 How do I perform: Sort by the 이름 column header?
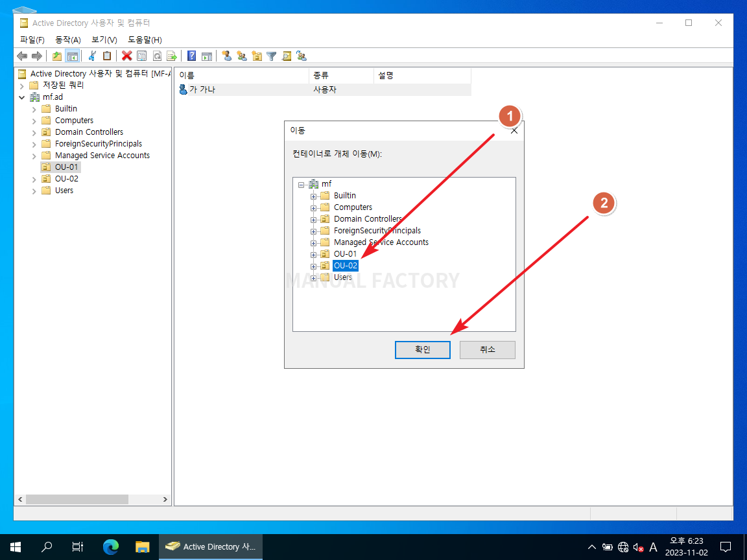242,75
